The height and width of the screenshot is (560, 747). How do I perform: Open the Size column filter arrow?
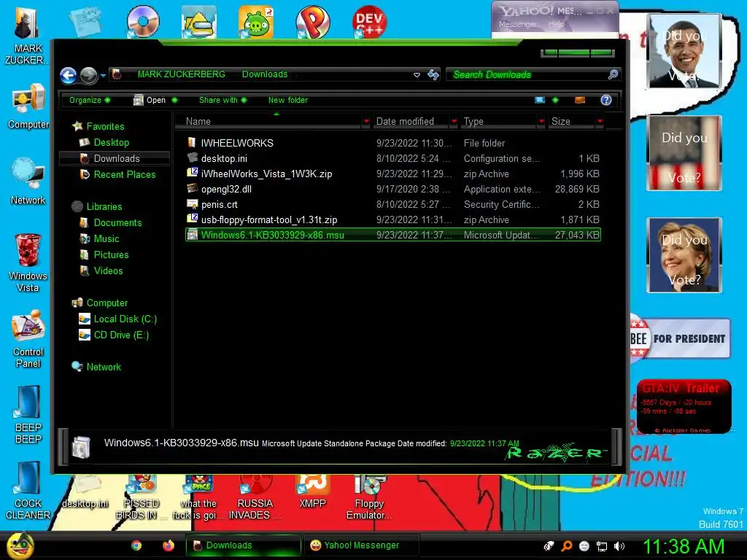tap(600, 122)
